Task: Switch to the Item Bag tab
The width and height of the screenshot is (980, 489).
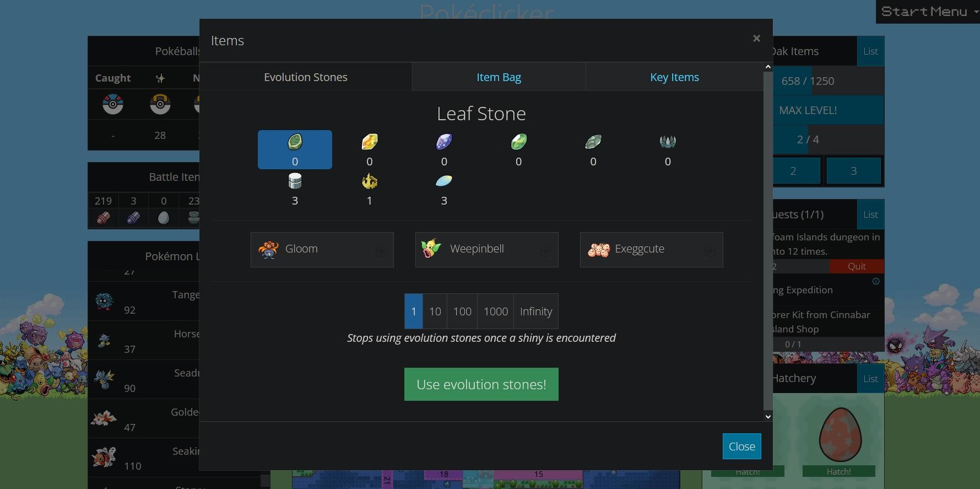Action: (499, 77)
